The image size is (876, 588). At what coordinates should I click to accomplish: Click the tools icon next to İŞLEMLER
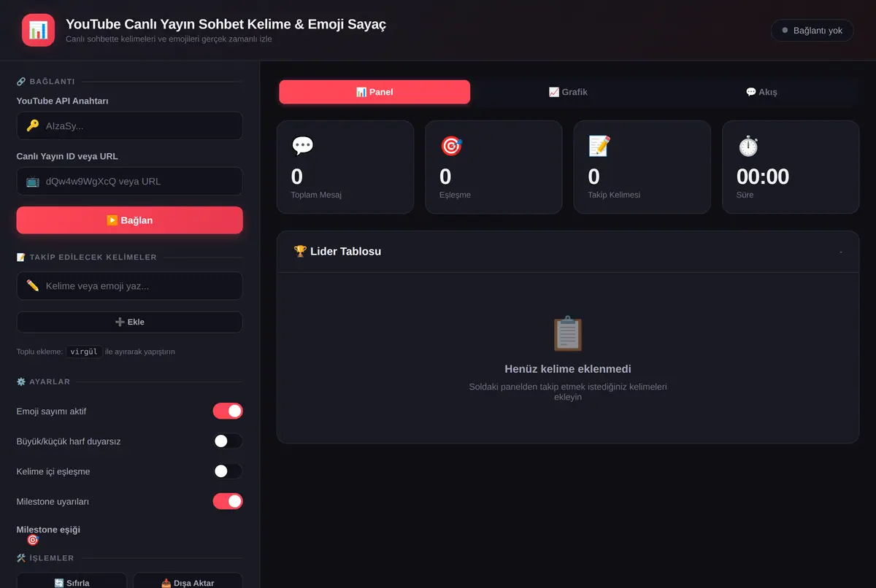click(x=21, y=558)
